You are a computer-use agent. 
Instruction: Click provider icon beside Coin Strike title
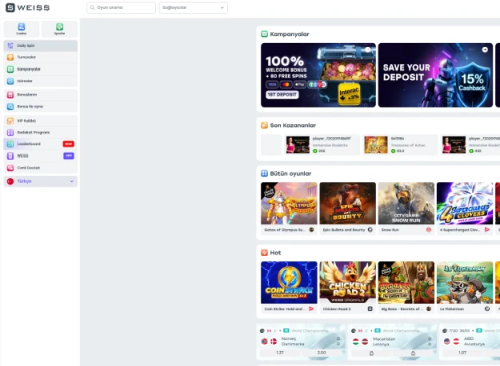(311, 309)
